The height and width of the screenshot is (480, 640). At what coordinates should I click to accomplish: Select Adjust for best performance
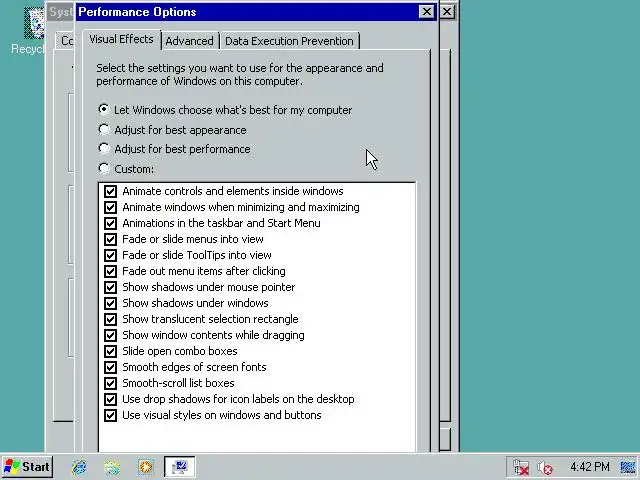174,149
